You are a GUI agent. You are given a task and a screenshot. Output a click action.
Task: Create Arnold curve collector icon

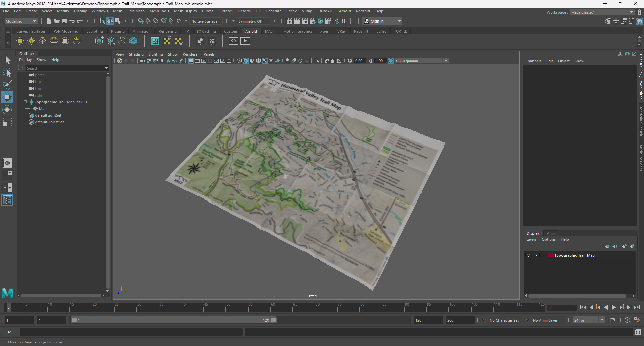pyautogui.click(x=122, y=41)
